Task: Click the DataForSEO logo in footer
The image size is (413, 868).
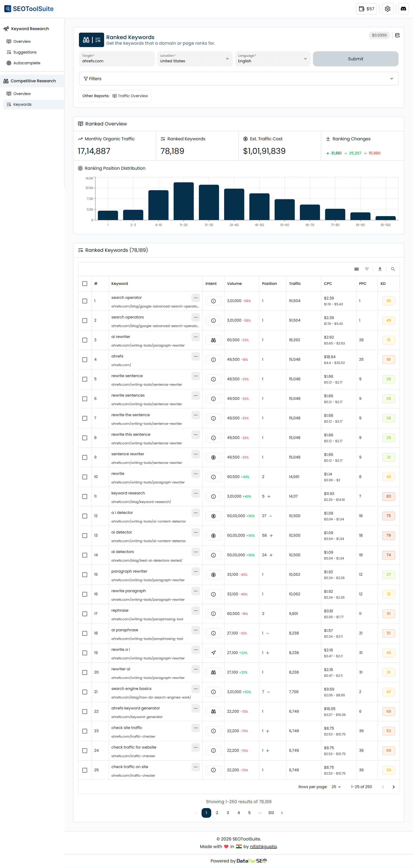Action: 252,861
